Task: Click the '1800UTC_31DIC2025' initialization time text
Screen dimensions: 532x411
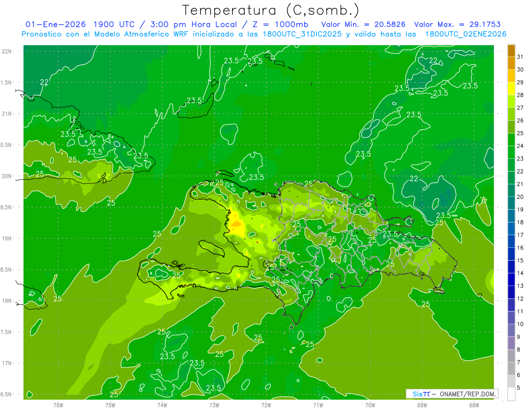Action: [x=302, y=34]
